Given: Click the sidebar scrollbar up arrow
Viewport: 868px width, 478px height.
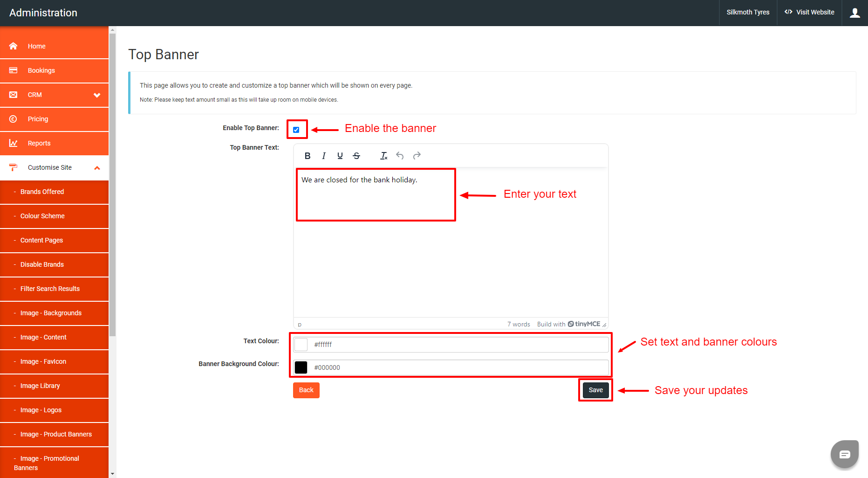Looking at the screenshot, I should point(112,30).
